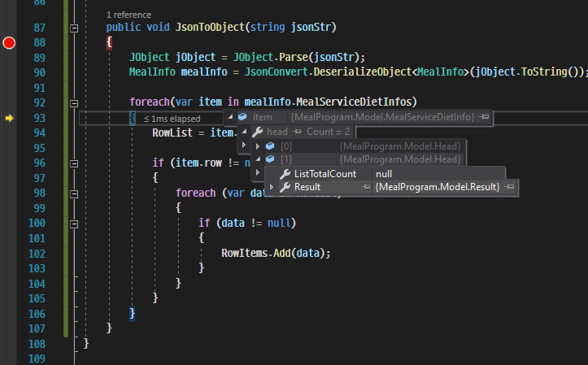Select the 'Count = 2' value
Image resolution: width=588 pixels, height=365 pixels.
click(328, 132)
